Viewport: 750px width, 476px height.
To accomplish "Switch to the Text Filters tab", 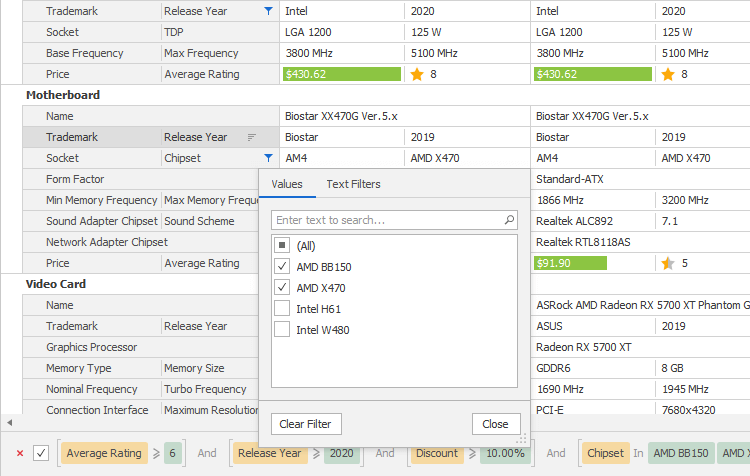I will (353, 184).
